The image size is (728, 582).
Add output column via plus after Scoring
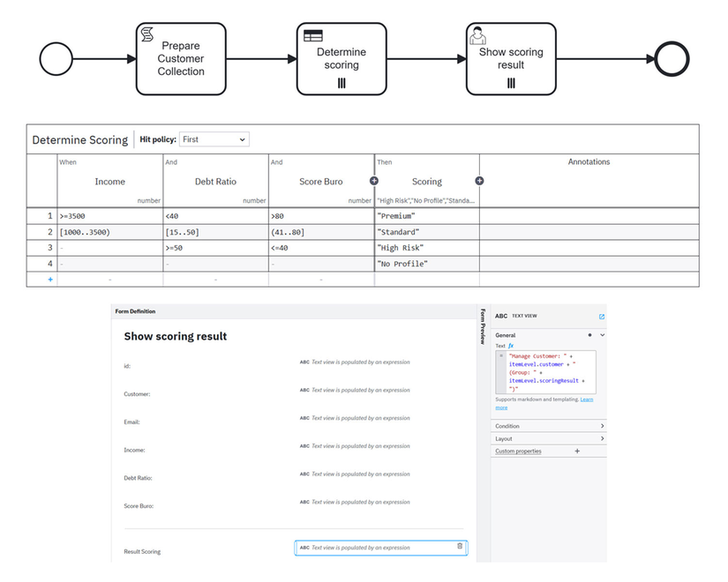[480, 181]
